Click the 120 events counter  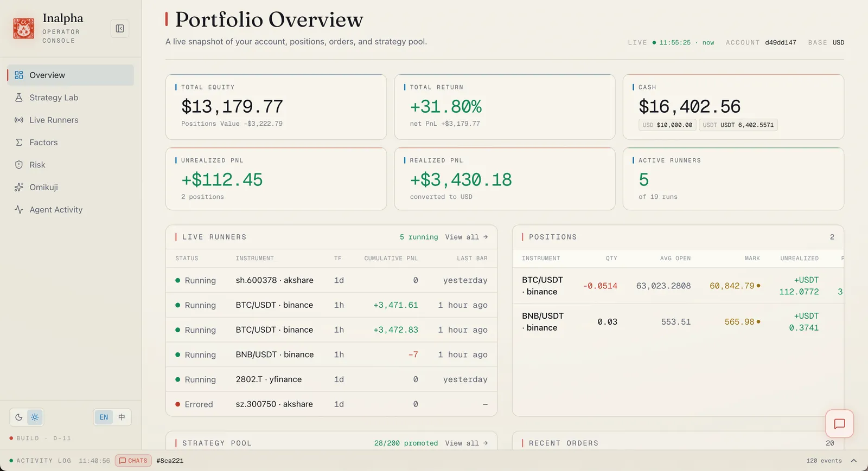coord(824,461)
